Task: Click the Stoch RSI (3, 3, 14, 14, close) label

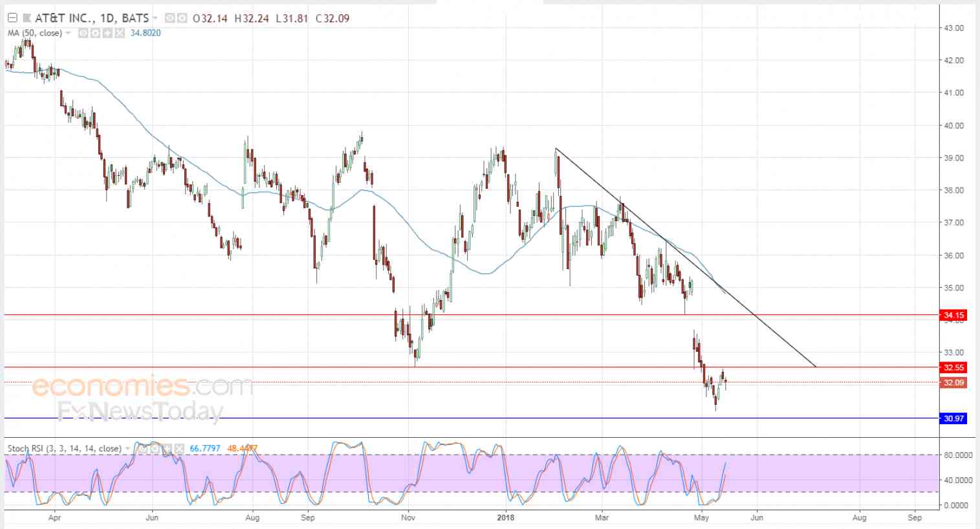Action: [64, 448]
